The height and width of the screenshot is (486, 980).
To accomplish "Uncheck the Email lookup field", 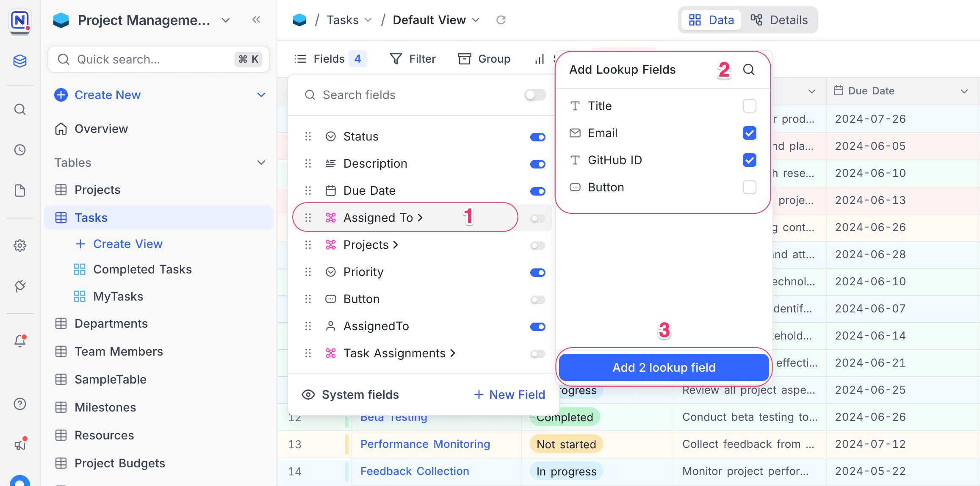I will coord(749,133).
